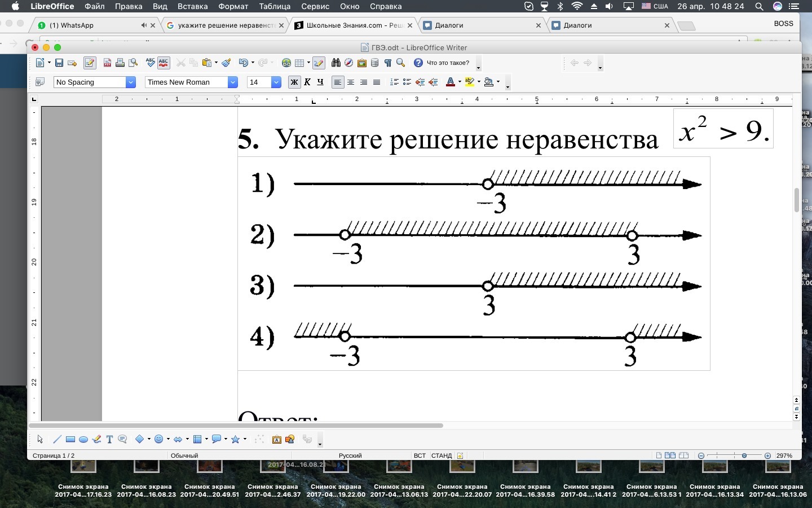Screen dimensions: 812x508
Task: Toggle bold formatting (Ж)
Action: (x=294, y=82)
